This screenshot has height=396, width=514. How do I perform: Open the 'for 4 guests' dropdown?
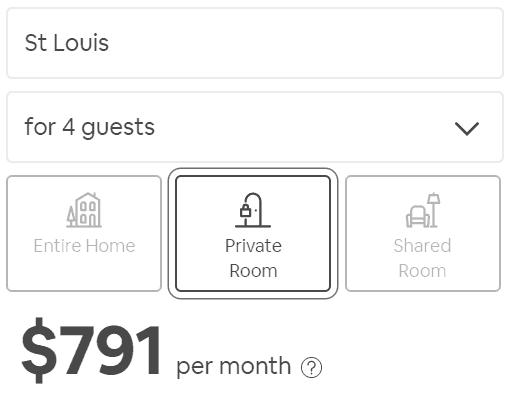click(x=255, y=127)
